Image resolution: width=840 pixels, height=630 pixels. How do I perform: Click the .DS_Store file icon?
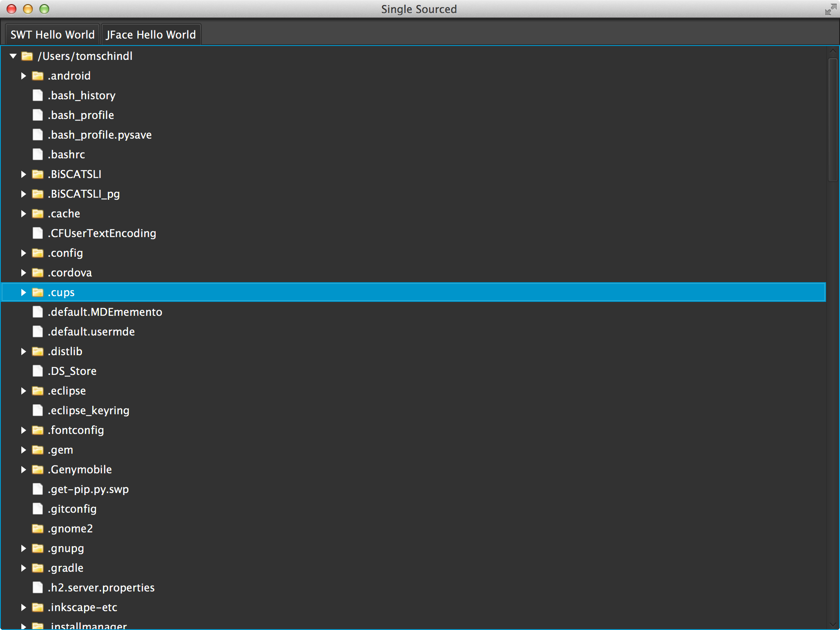click(38, 371)
